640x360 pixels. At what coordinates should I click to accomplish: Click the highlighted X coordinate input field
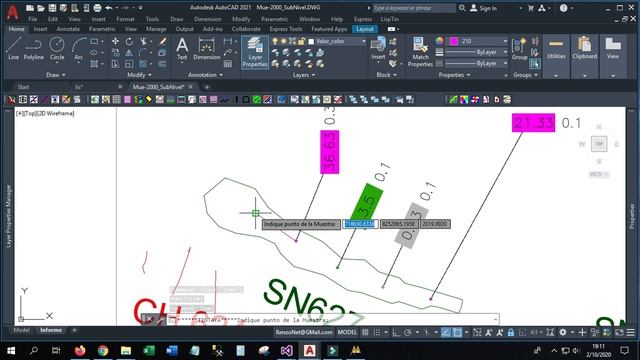(x=360, y=224)
